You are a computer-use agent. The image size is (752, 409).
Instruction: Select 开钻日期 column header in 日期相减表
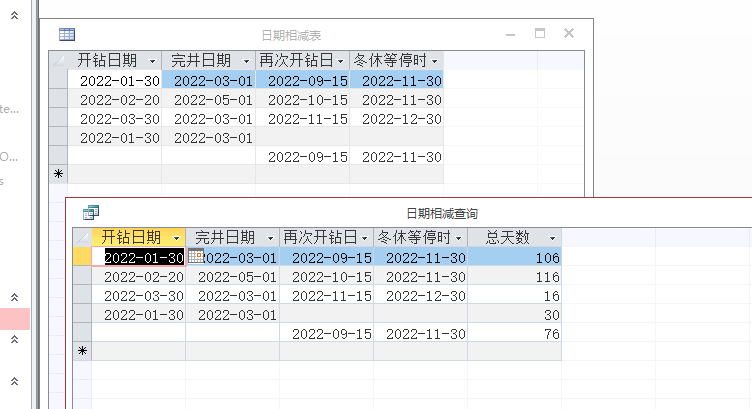(x=114, y=60)
